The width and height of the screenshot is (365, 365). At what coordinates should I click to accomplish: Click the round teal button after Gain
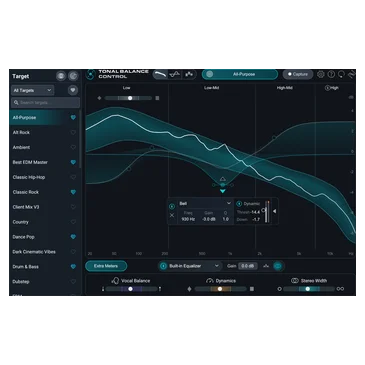coord(278,266)
